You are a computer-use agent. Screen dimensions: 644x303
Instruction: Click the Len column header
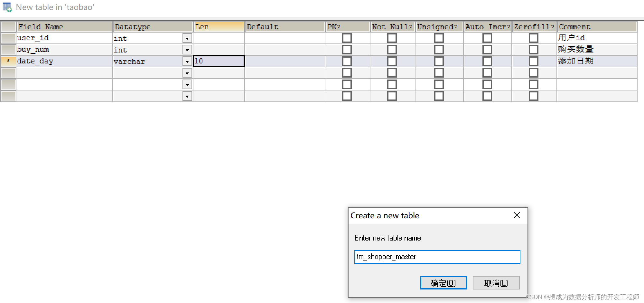(219, 27)
